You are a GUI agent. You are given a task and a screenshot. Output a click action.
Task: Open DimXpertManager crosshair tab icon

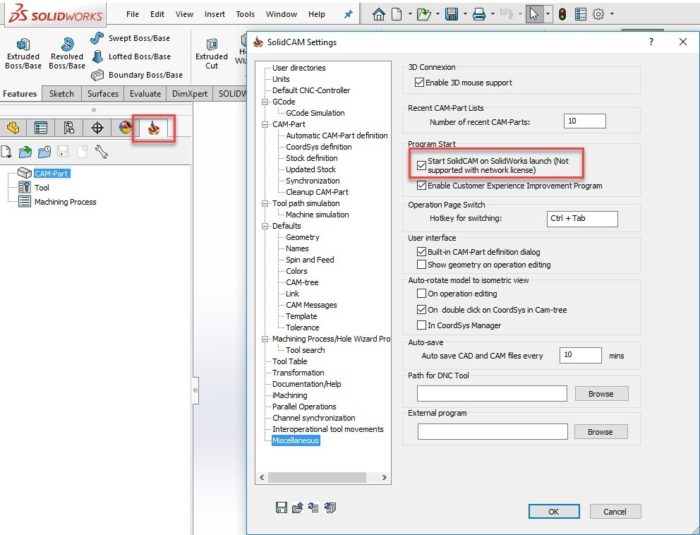[x=97, y=128]
